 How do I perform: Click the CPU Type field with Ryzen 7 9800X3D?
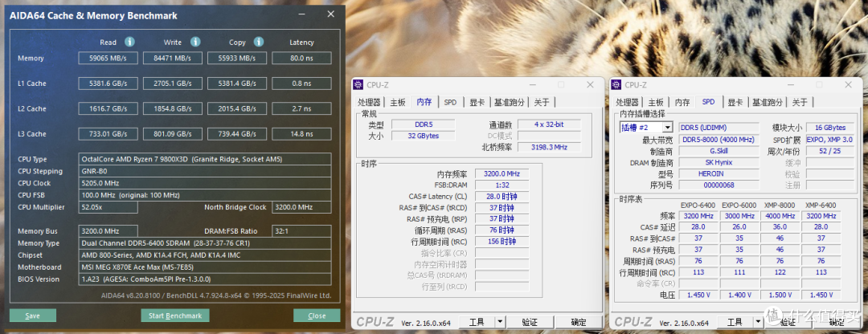tap(206, 159)
